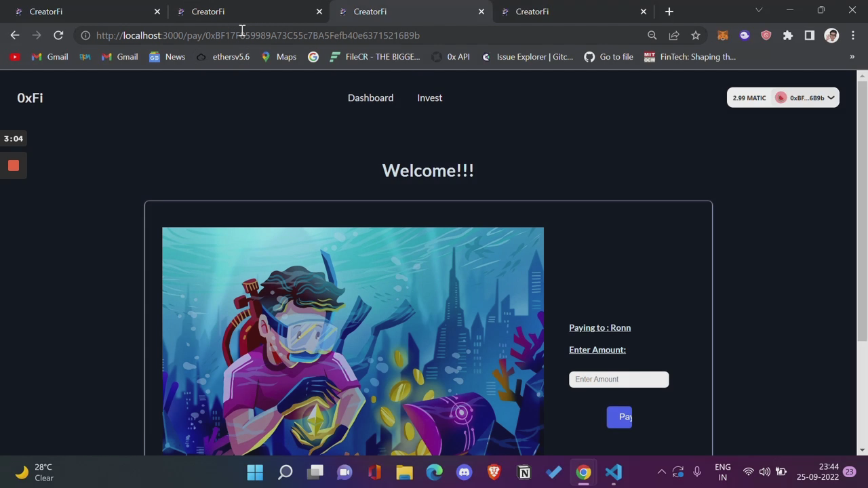This screenshot has height=488, width=868.
Task: Open the Maps bookmark
Action: click(x=279, y=57)
